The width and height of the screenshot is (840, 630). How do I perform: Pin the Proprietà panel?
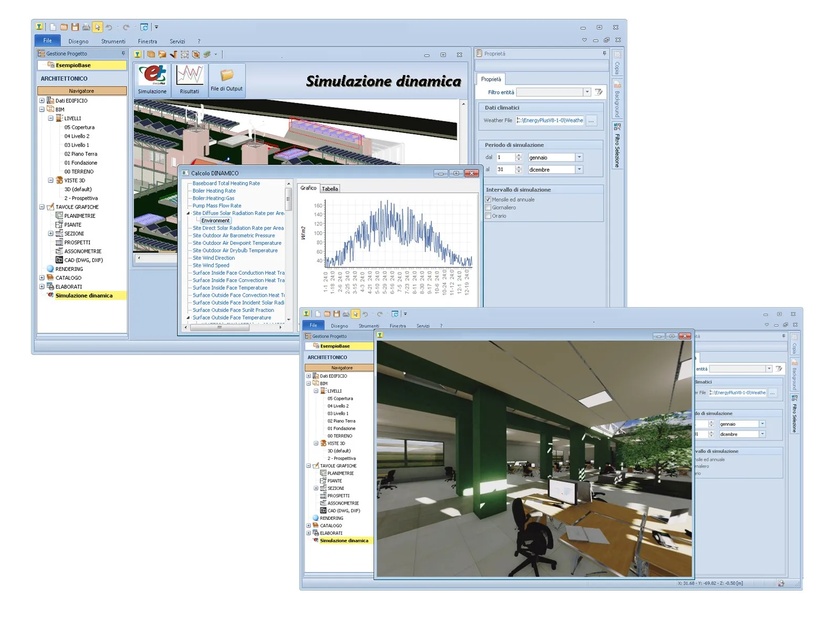pyautogui.click(x=604, y=53)
